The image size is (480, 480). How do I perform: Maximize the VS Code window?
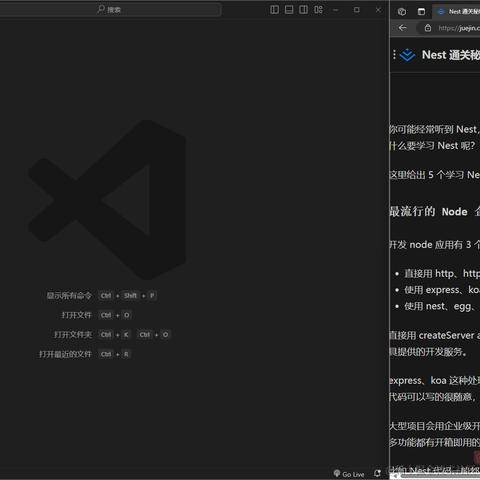click(357, 10)
